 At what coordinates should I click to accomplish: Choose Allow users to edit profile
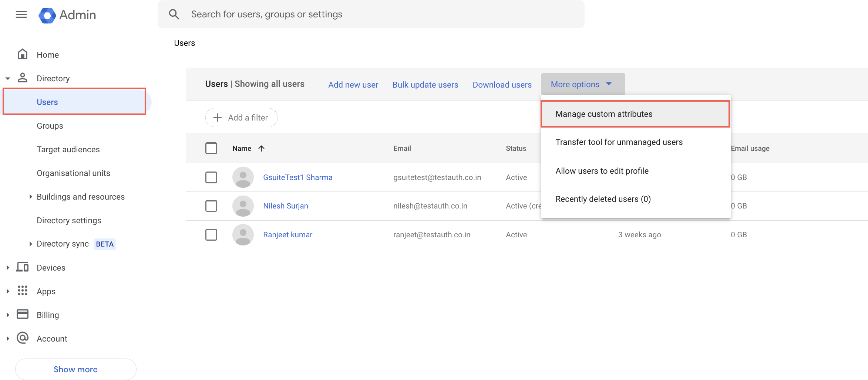tap(635, 171)
